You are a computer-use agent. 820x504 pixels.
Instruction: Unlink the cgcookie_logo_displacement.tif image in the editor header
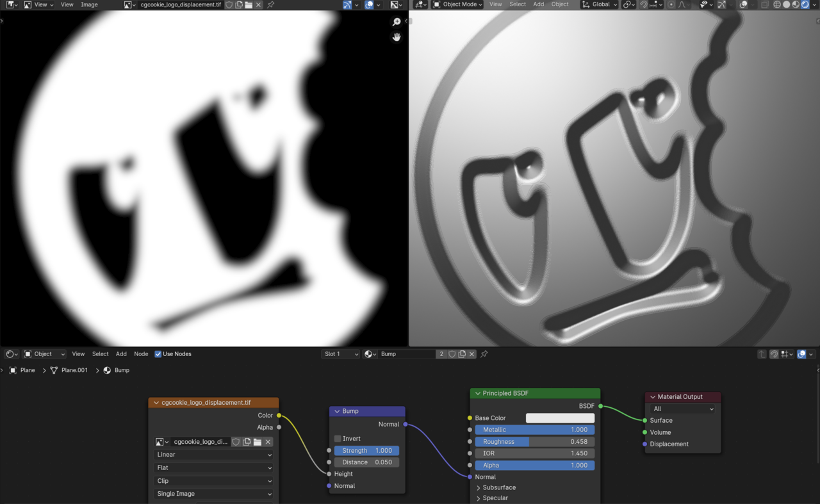point(258,4)
